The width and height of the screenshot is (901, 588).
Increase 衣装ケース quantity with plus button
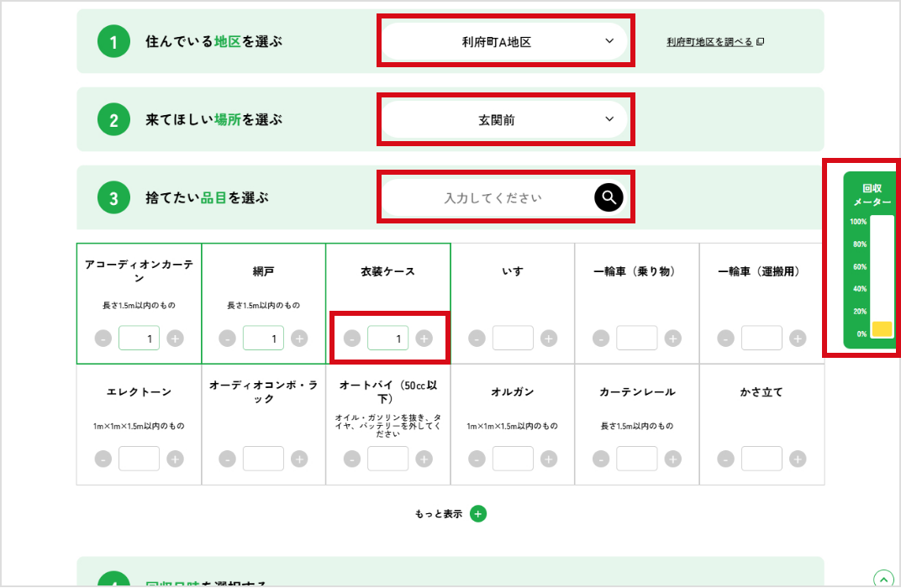tap(424, 339)
